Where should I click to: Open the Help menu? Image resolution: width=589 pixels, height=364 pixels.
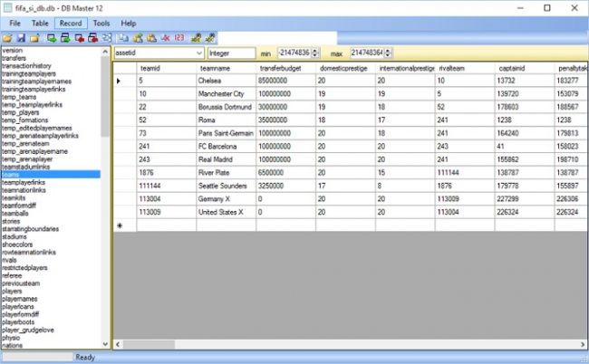point(129,24)
